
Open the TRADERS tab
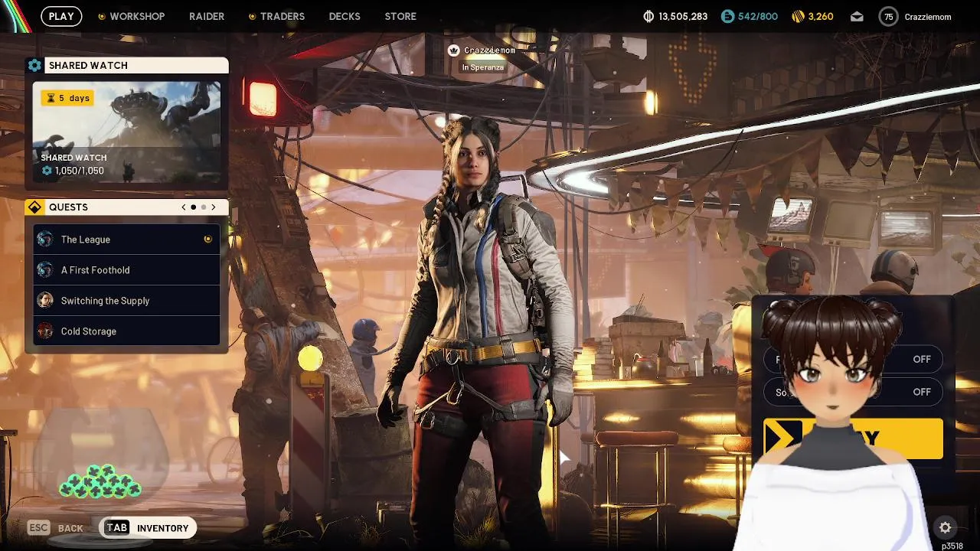click(x=283, y=16)
